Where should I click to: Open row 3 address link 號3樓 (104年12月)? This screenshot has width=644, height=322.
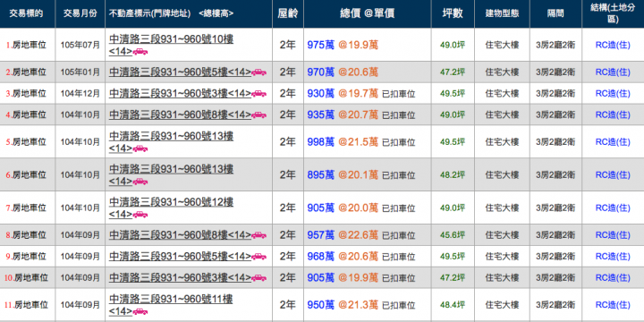(180, 94)
